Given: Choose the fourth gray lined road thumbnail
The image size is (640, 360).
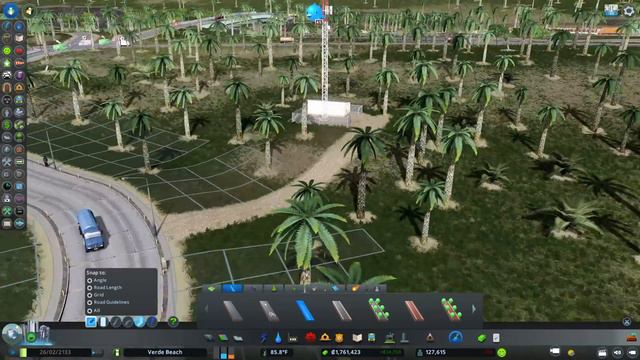Looking at the screenshot, I should coord(342,310).
